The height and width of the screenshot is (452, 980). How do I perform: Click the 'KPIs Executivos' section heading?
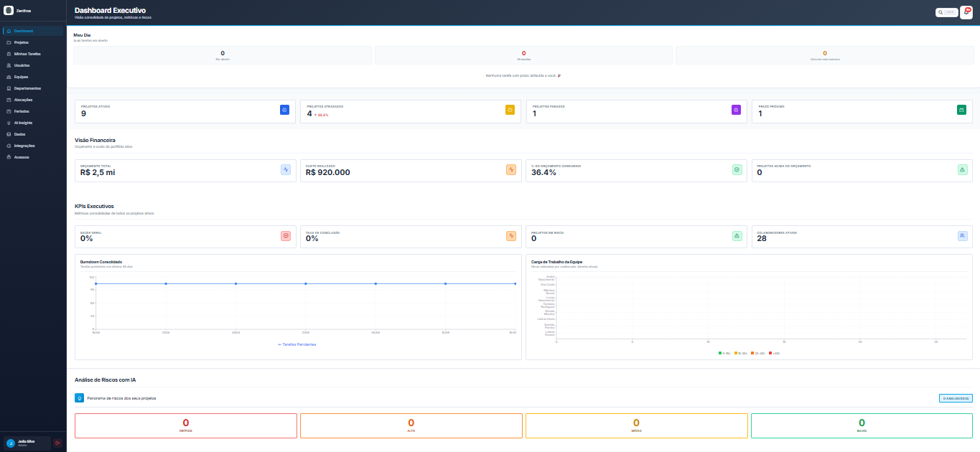[94, 206]
